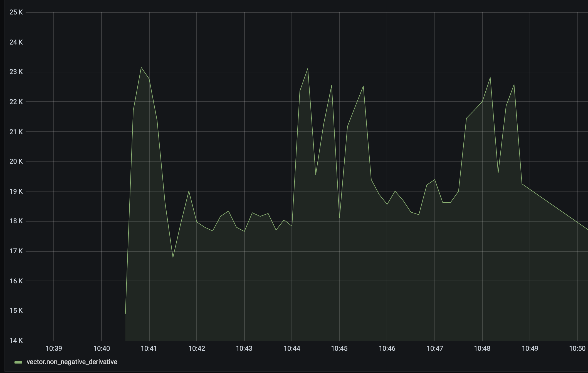Click the green legend color indicator
Image resolution: width=588 pixels, height=373 pixels.
(x=18, y=362)
